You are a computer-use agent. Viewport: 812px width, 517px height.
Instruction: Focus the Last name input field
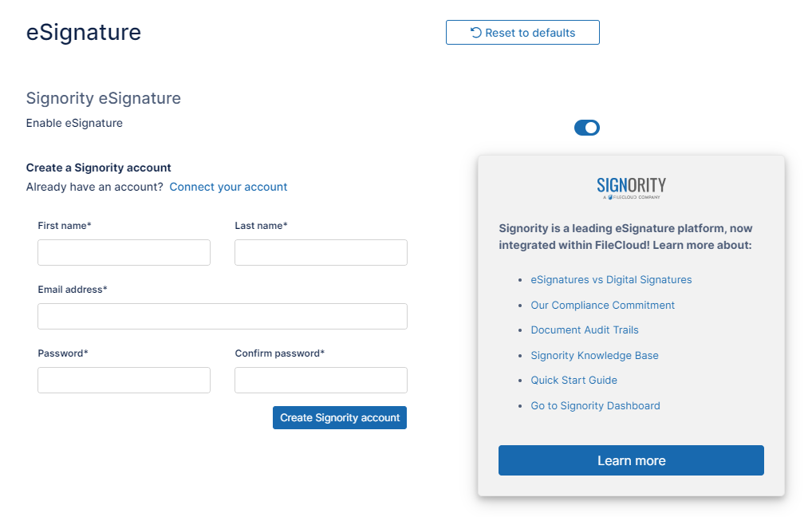321,252
